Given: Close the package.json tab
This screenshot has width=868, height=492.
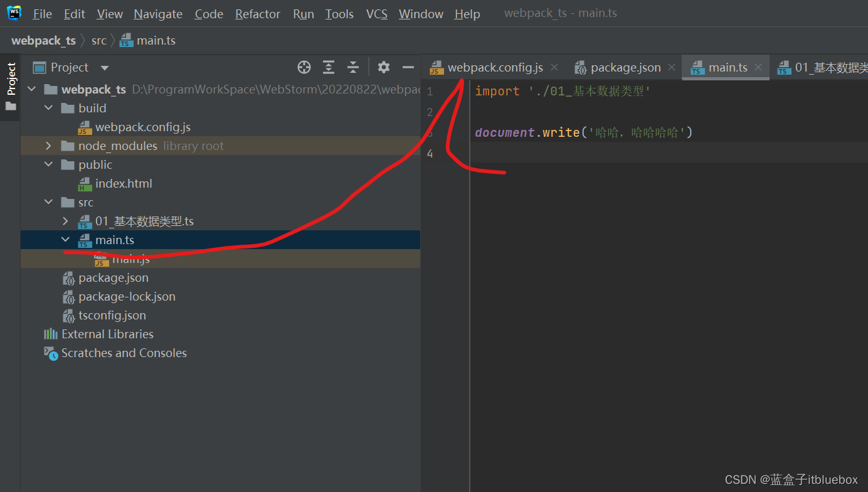Looking at the screenshot, I should click(x=672, y=67).
